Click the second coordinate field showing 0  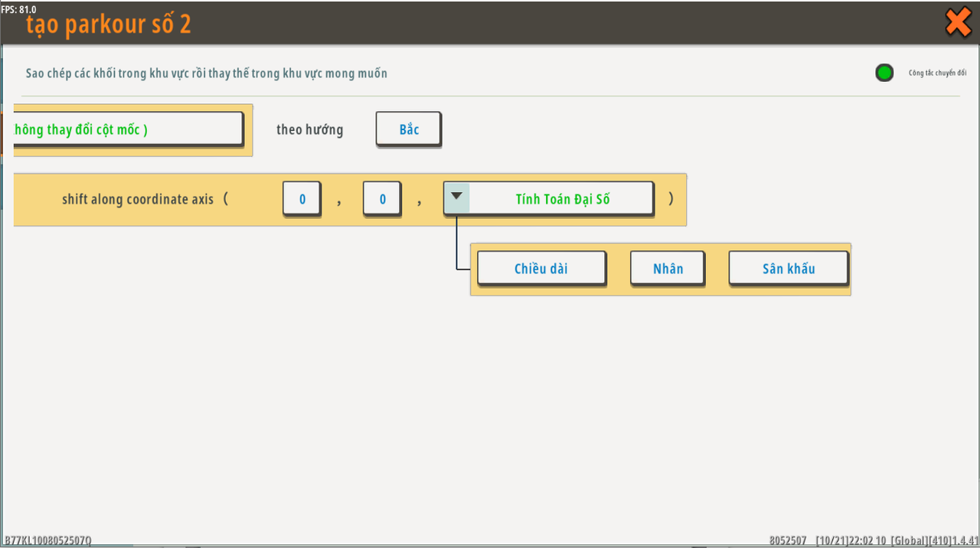click(382, 199)
